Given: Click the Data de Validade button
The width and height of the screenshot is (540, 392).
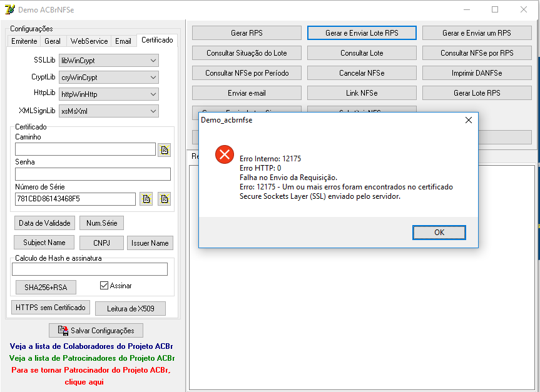Looking at the screenshot, I should (x=44, y=223).
